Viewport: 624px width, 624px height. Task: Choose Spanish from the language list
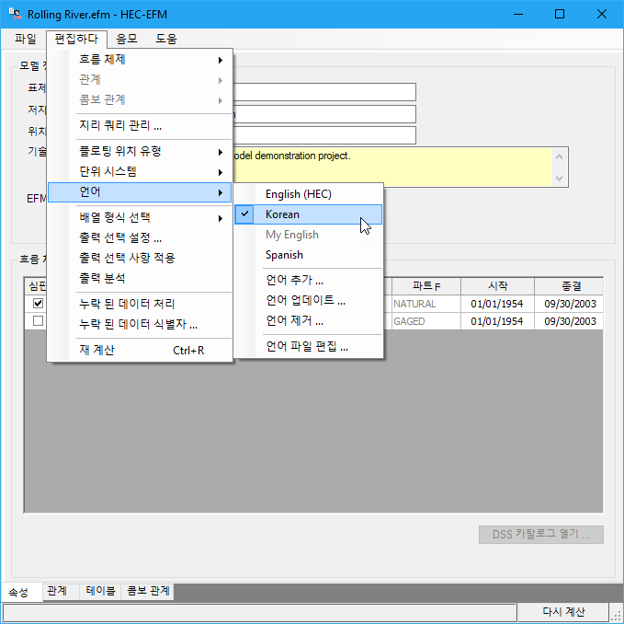[x=284, y=255]
